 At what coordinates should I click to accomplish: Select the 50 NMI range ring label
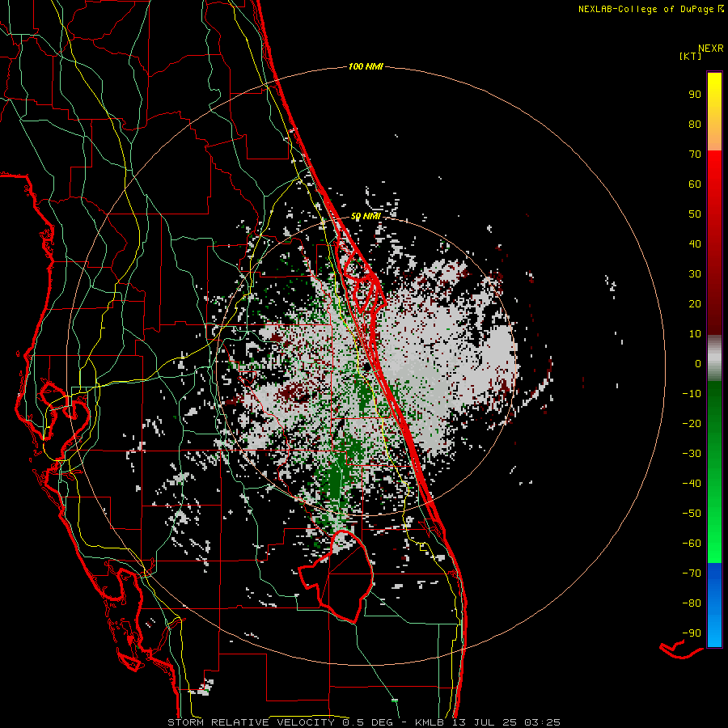click(x=366, y=216)
